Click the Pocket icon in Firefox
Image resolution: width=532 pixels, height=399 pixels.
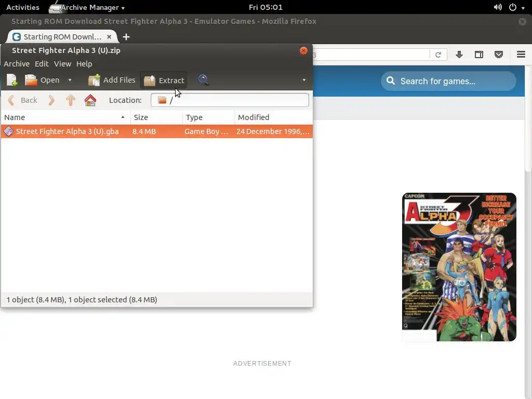tap(498, 55)
